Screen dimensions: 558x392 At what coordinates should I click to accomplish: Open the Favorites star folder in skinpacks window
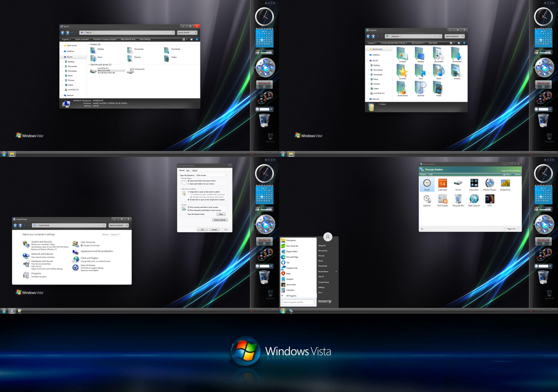click(x=403, y=72)
